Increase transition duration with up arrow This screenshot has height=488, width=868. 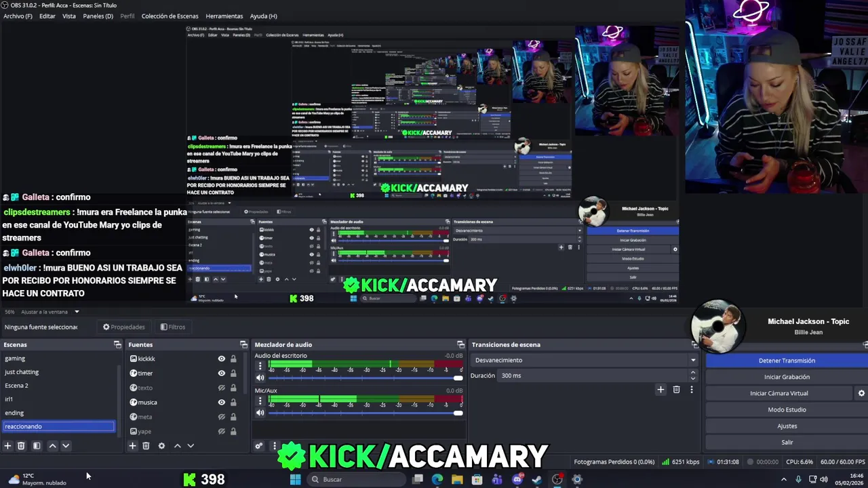click(x=692, y=372)
